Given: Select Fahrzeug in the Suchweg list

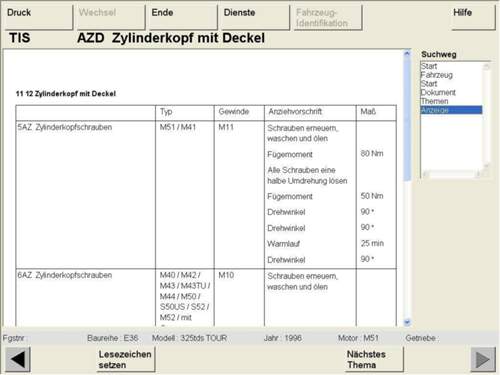Looking at the screenshot, I should pos(437,75).
